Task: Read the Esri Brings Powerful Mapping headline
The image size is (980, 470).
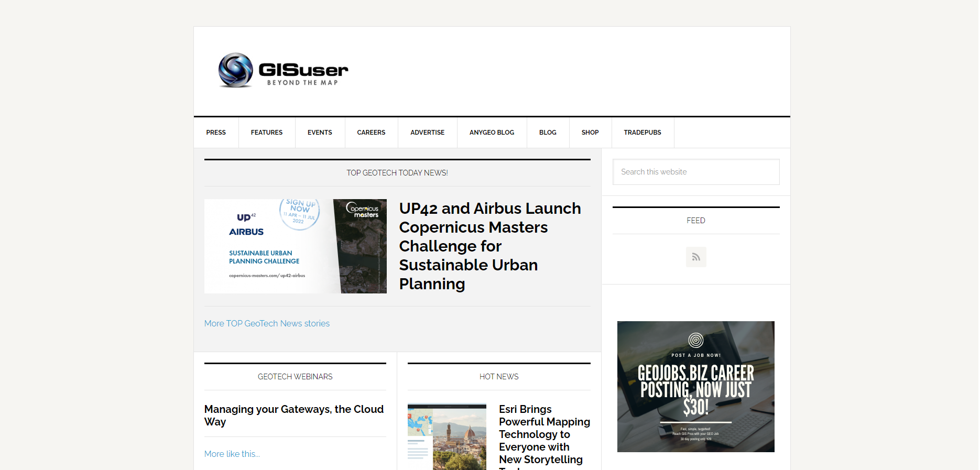Action: [x=544, y=434]
